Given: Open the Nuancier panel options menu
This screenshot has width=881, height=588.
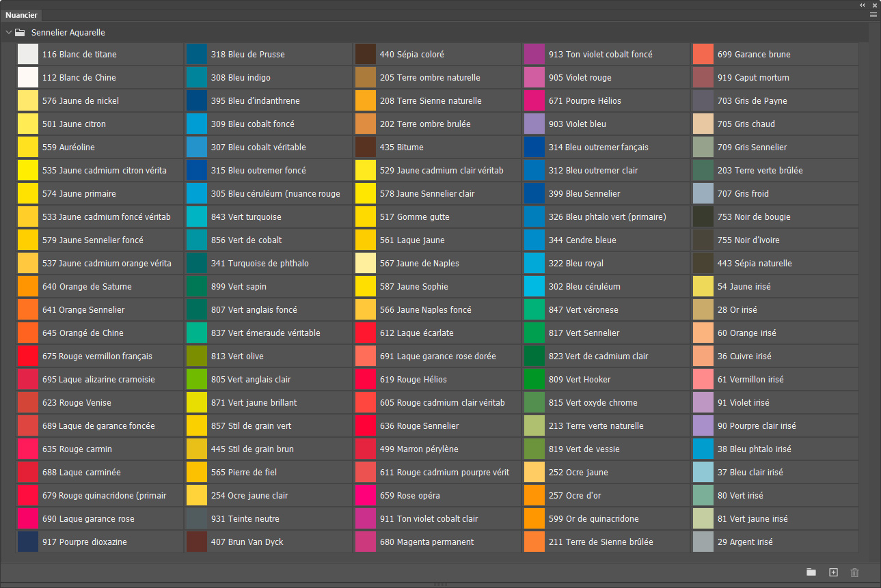Looking at the screenshot, I should 873,14.
